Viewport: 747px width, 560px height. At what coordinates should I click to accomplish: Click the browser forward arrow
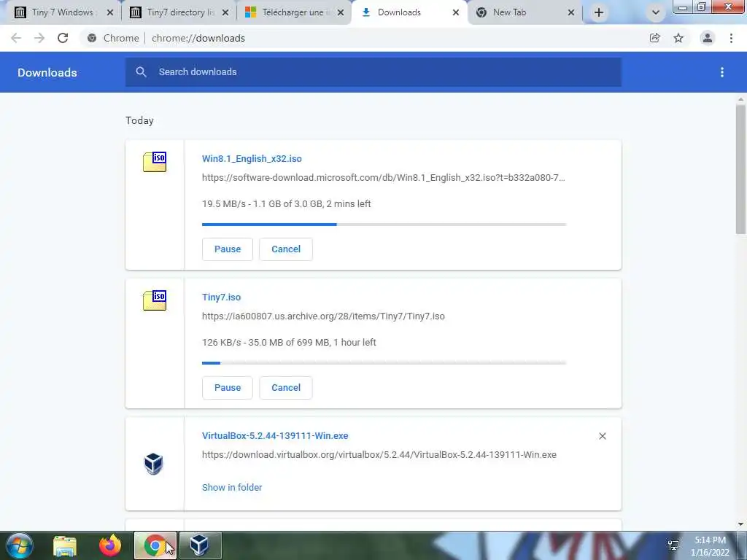point(39,38)
